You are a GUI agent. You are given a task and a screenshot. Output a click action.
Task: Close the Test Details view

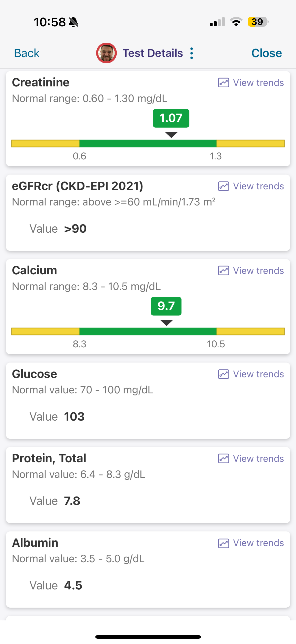click(x=267, y=53)
